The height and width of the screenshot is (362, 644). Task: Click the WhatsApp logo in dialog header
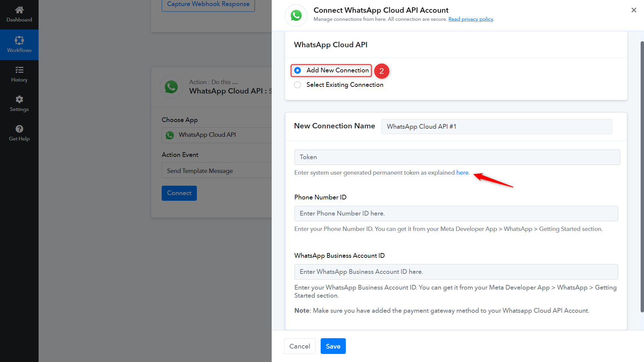296,15
